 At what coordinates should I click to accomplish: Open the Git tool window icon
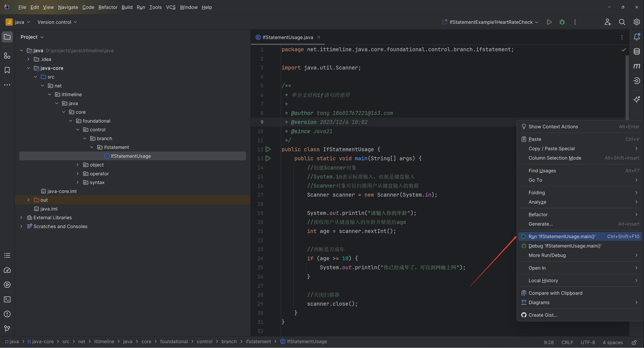[7, 329]
